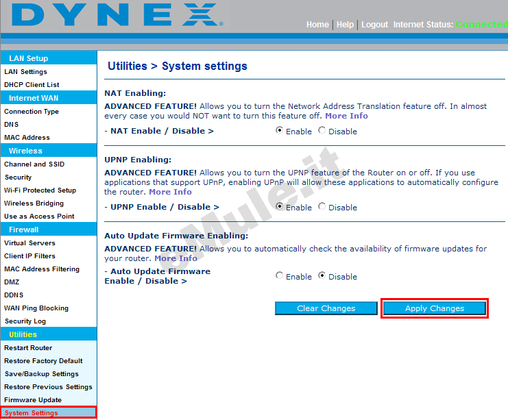
Task: Open WAN Ping Blocking page
Action: pos(36,308)
